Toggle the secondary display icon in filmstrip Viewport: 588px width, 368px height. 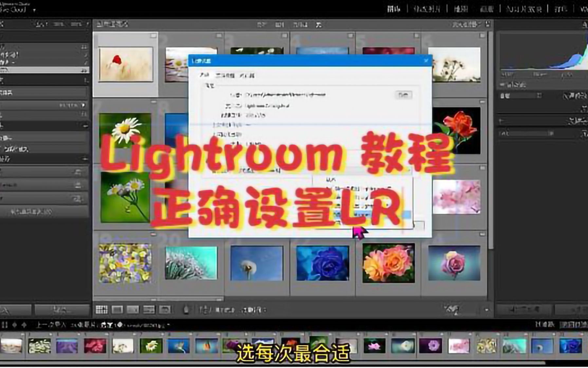pos(4,325)
